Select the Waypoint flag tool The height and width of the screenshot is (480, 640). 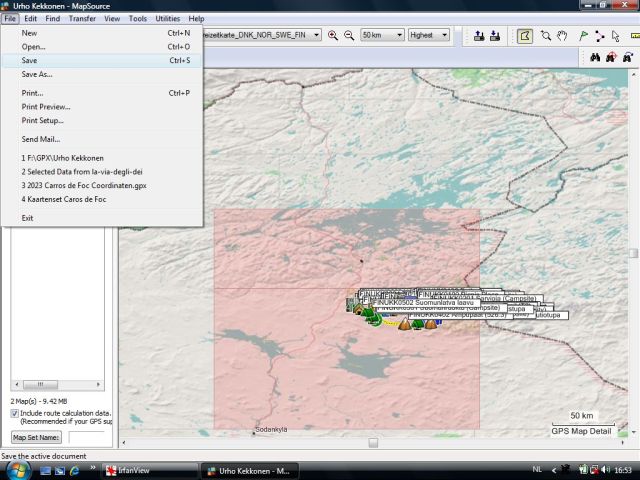click(x=583, y=35)
